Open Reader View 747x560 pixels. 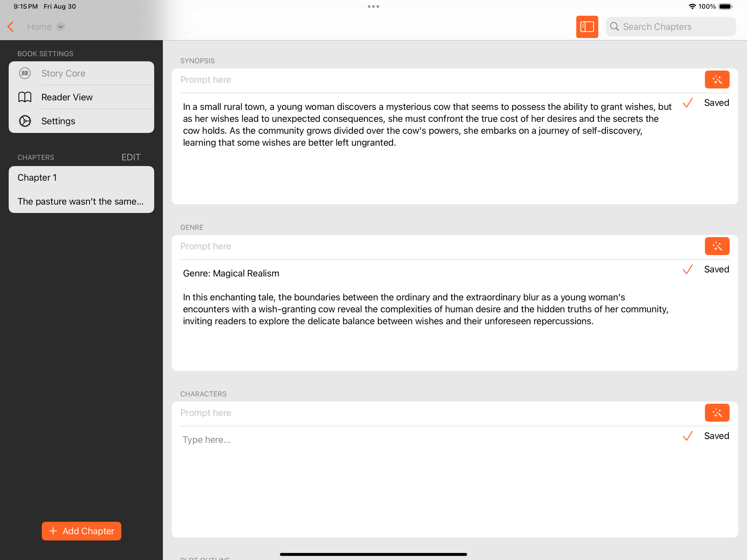[81, 97]
